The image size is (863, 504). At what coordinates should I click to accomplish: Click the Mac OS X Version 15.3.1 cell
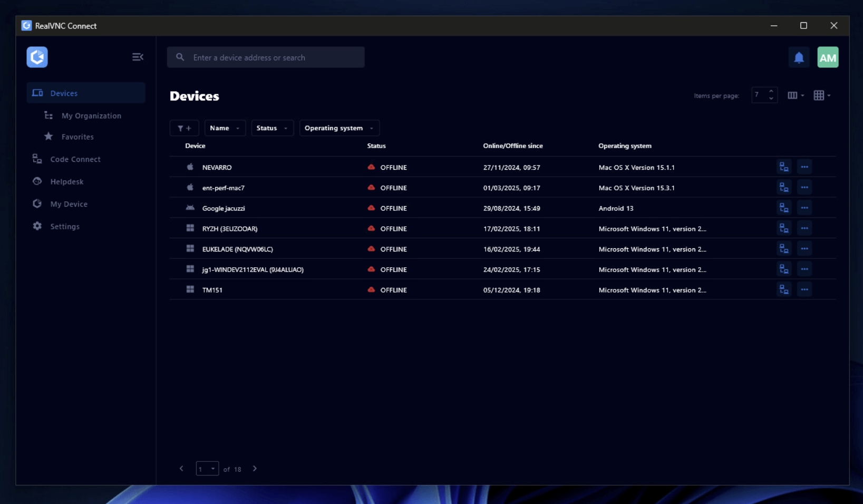[x=636, y=188]
